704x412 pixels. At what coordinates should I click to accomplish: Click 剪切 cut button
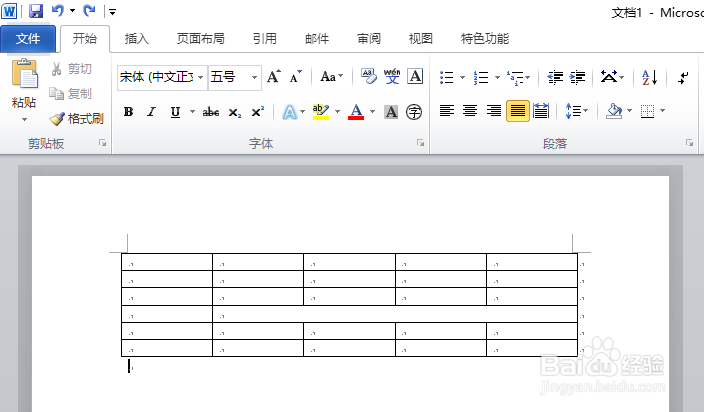[x=72, y=69]
